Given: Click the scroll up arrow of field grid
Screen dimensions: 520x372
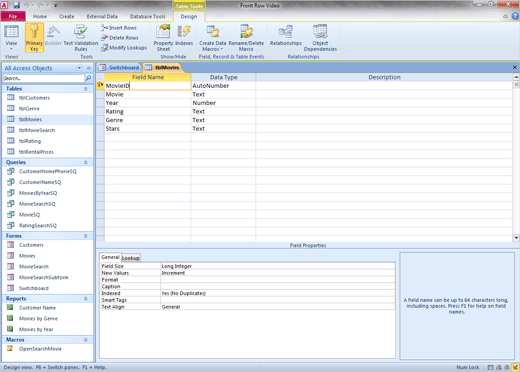Looking at the screenshot, I should 516,77.
